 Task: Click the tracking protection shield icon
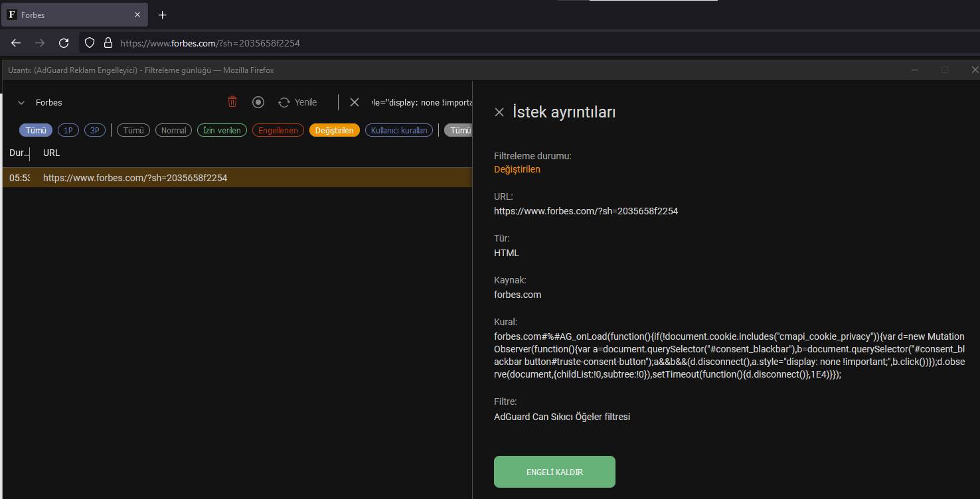click(x=89, y=42)
